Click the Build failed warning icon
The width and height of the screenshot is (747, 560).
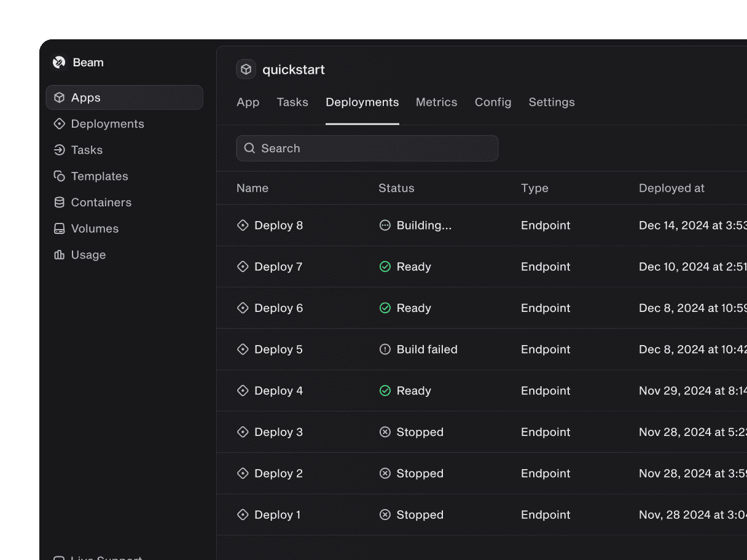385,349
